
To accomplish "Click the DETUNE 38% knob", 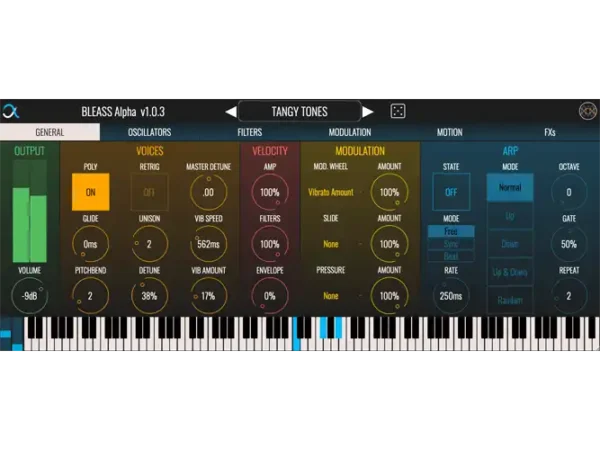I will pyautogui.click(x=149, y=296).
